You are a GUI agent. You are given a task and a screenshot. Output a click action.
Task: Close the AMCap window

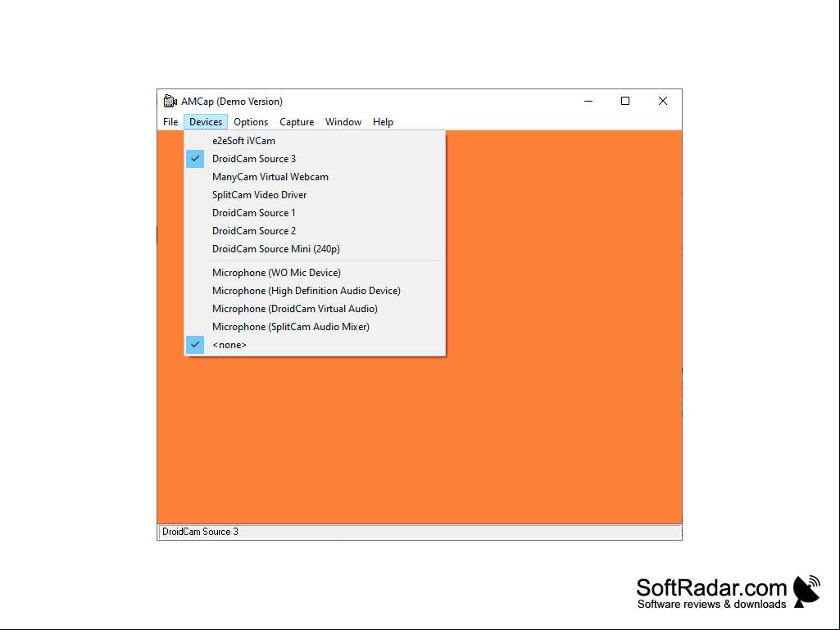pos(663,101)
